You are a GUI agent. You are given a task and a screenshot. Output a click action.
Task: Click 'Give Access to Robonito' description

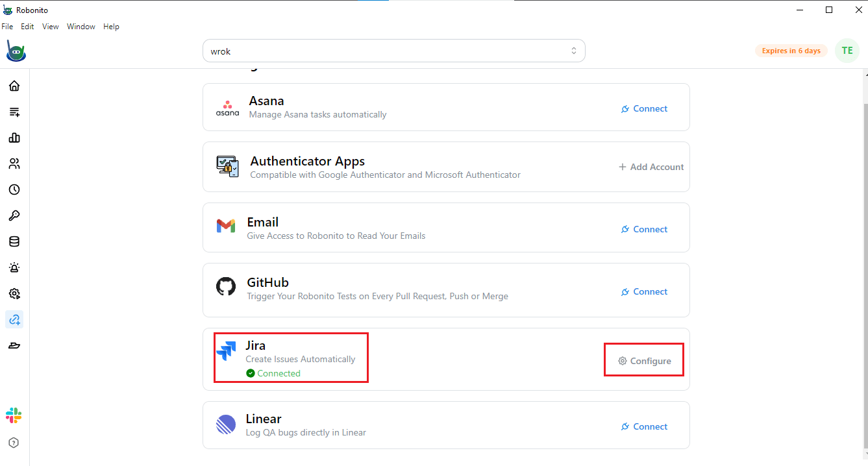(x=336, y=236)
